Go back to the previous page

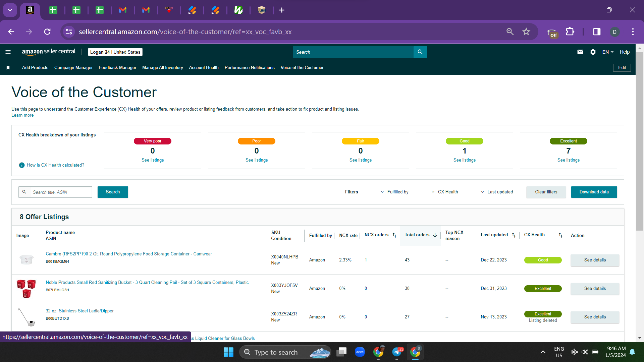(x=11, y=32)
